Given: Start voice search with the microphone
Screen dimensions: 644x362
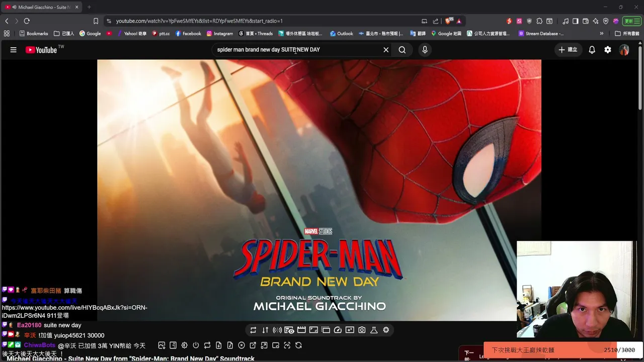Looking at the screenshot, I should coord(425,50).
